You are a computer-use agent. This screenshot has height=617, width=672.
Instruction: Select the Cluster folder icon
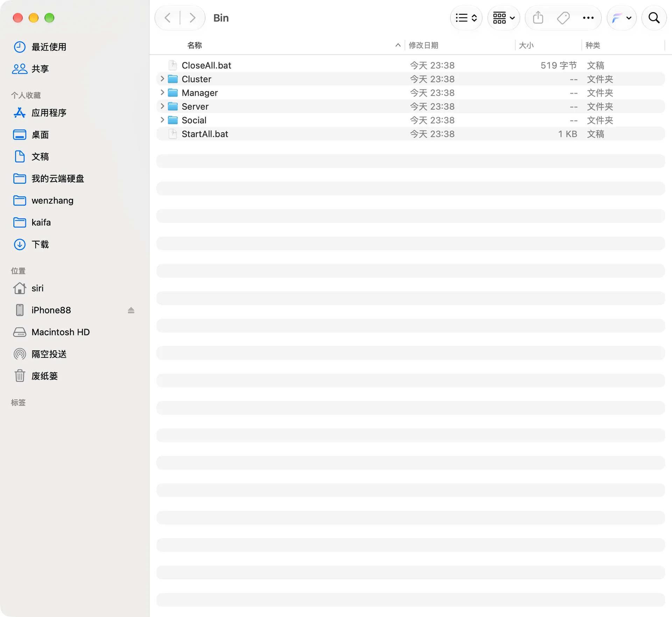coord(173,79)
